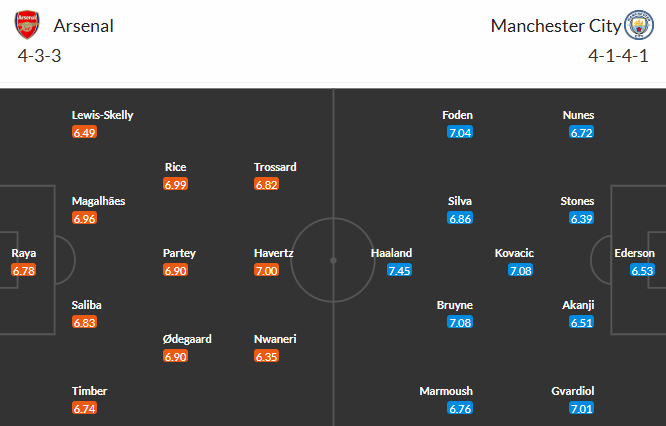Click the Manchester City club crest icon
The width and height of the screenshot is (666, 426).
(x=639, y=25)
